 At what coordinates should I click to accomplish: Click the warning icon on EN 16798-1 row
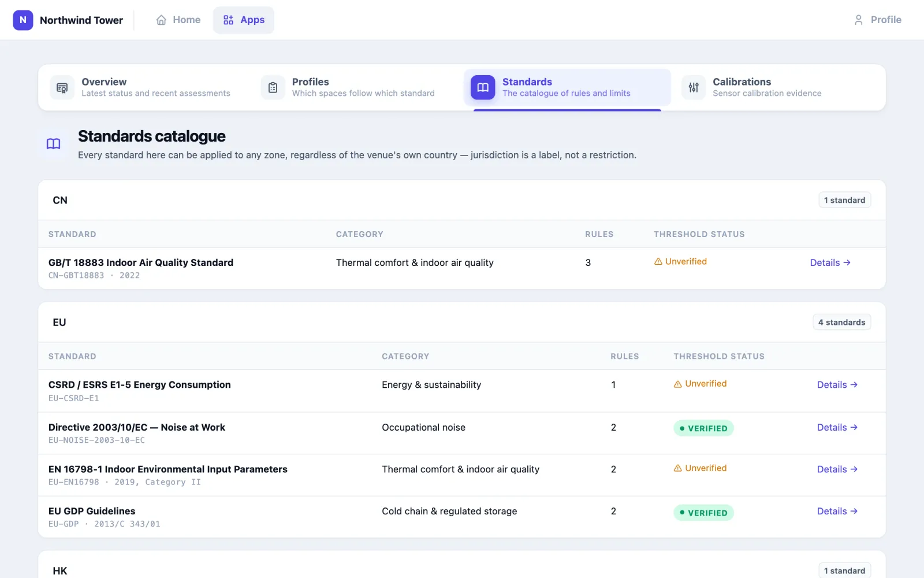(x=677, y=469)
